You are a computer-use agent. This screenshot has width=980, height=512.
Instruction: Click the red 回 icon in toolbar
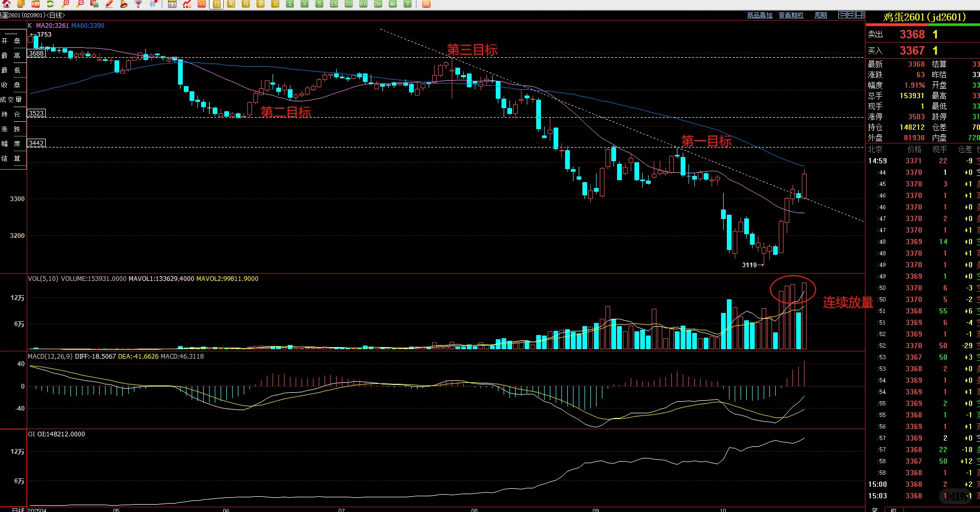pyautogui.click(x=426, y=4)
